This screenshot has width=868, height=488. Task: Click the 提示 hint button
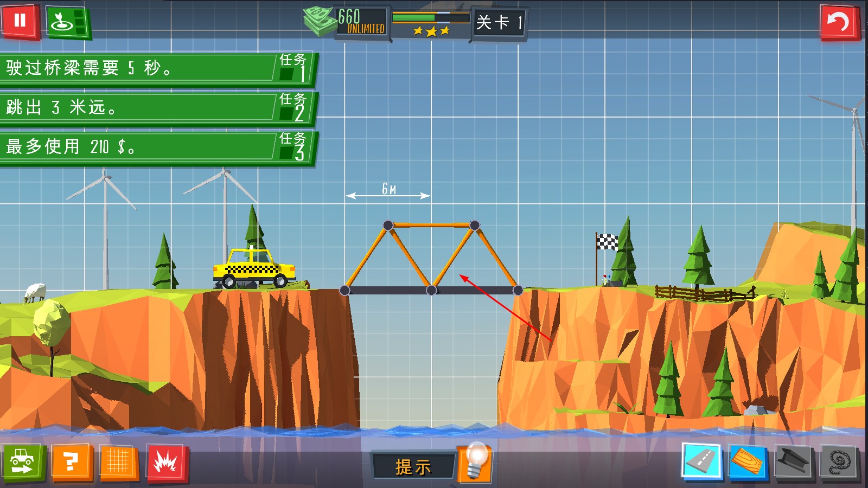(x=413, y=466)
